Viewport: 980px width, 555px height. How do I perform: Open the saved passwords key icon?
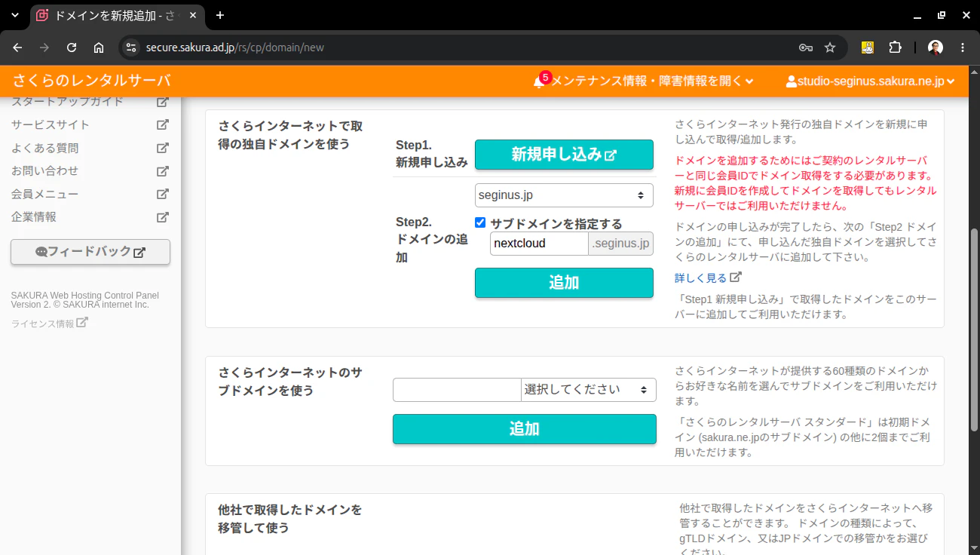[805, 48]
